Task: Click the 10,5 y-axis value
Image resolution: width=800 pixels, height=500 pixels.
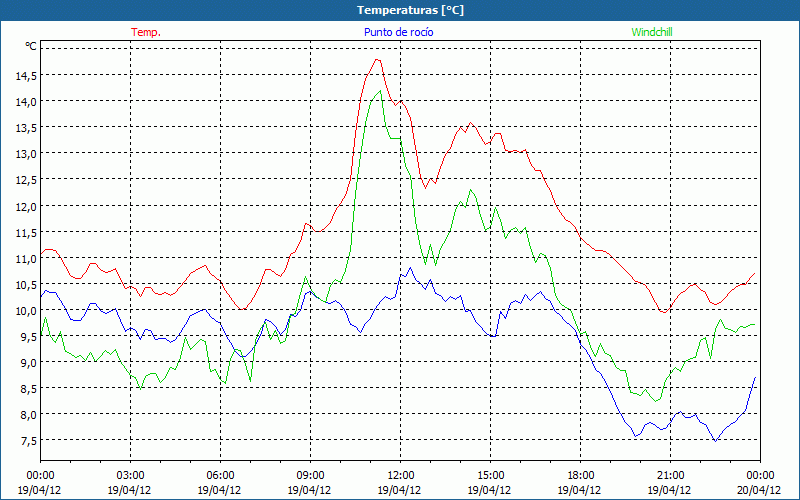Action: (26, 284)
